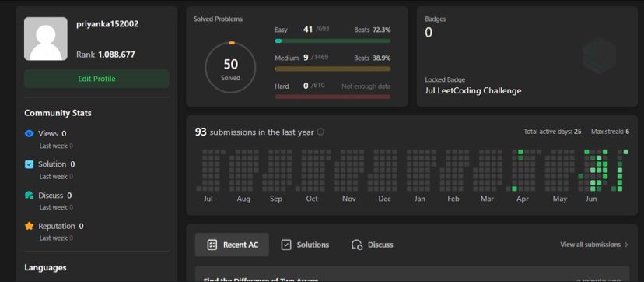Click the Discuss chat bubble icon in Community Stats
This screenshot has width=644, height=282.
pos(29,196)
